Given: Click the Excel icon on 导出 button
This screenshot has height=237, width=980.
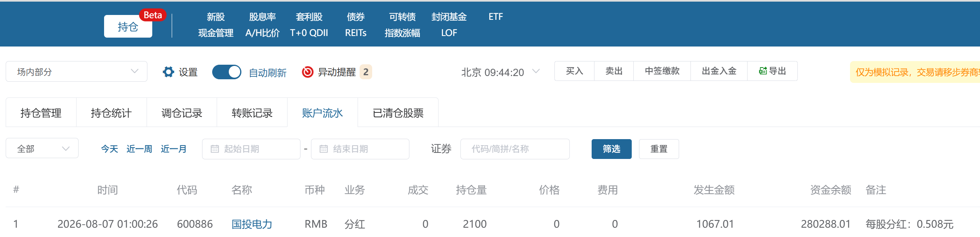Looking at the screenshot, I should pyautogui.click(x=763, y=71).
